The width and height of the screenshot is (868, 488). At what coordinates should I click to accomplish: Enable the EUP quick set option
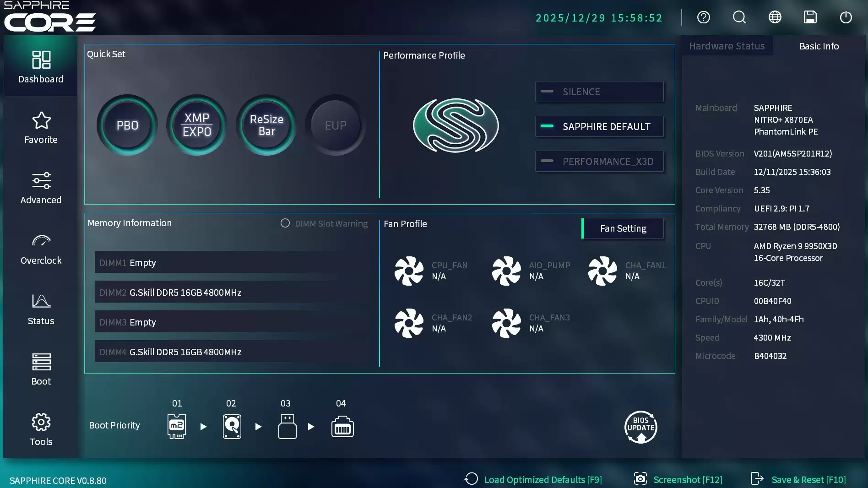[x=335, y=125]
